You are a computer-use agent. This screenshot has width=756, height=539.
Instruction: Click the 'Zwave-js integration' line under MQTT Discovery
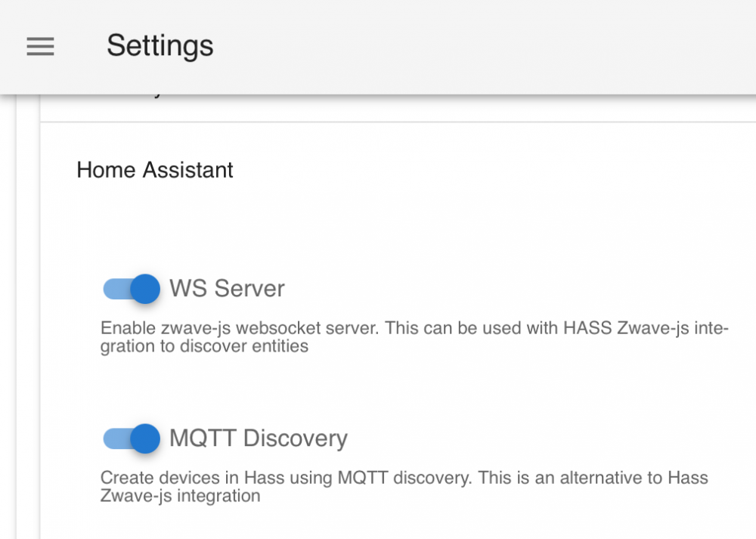click(x=180, y=496)
